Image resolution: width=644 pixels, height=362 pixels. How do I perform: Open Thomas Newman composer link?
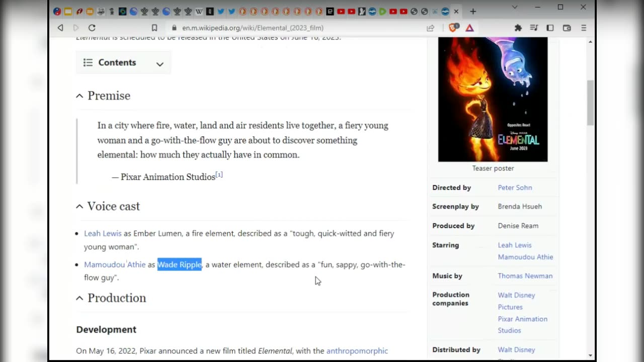(x=525, y=276)
